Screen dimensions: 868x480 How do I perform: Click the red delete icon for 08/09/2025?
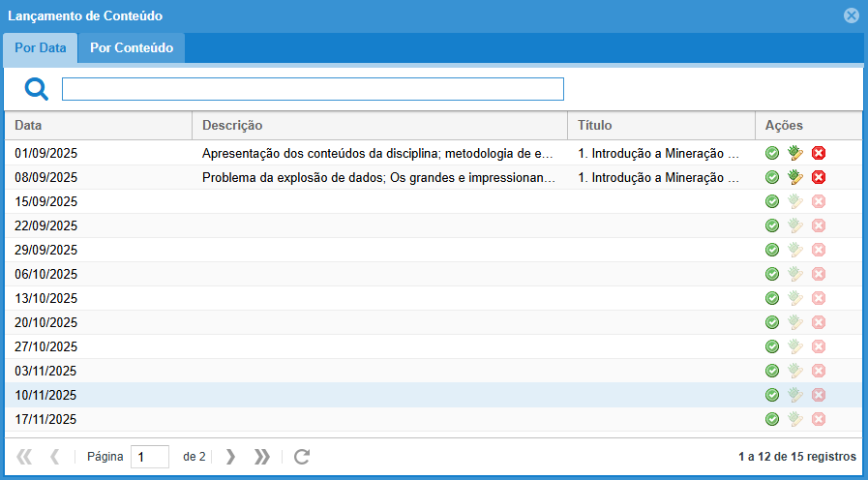(x=819, y=177)
